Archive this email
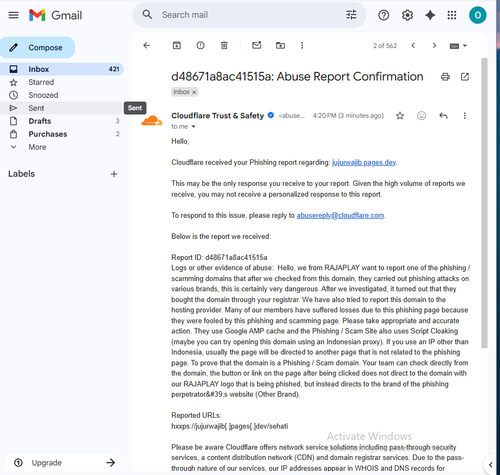Image resolution: width=500 pixels, height=475 pixels. pyautogui.click(x=177, y=45)
